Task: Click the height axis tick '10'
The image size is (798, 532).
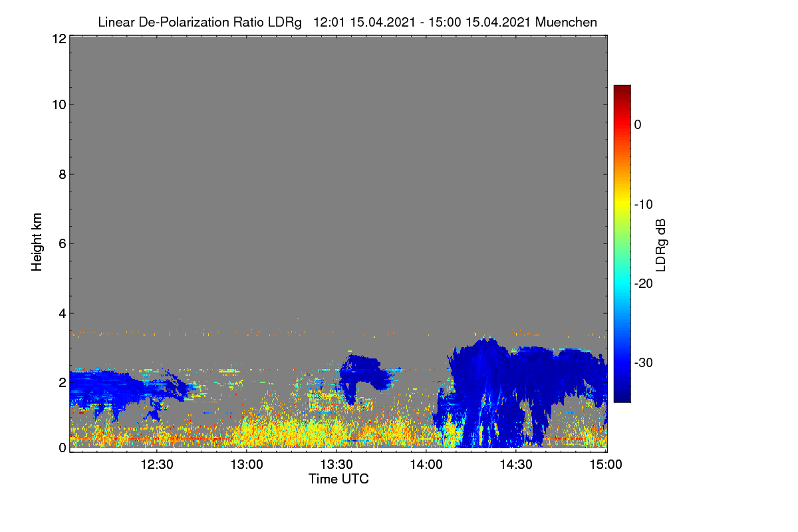Action: tap(59, 104)
